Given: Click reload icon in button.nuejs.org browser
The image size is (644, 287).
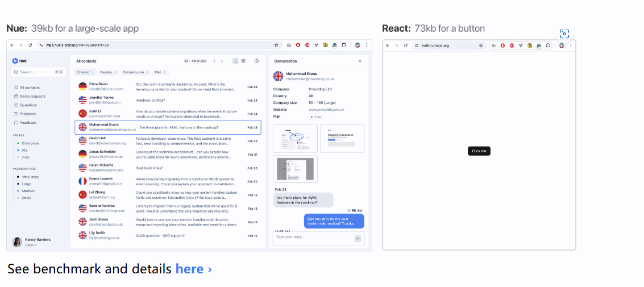Looking at the screenshot, I should [x=405, y=45].
